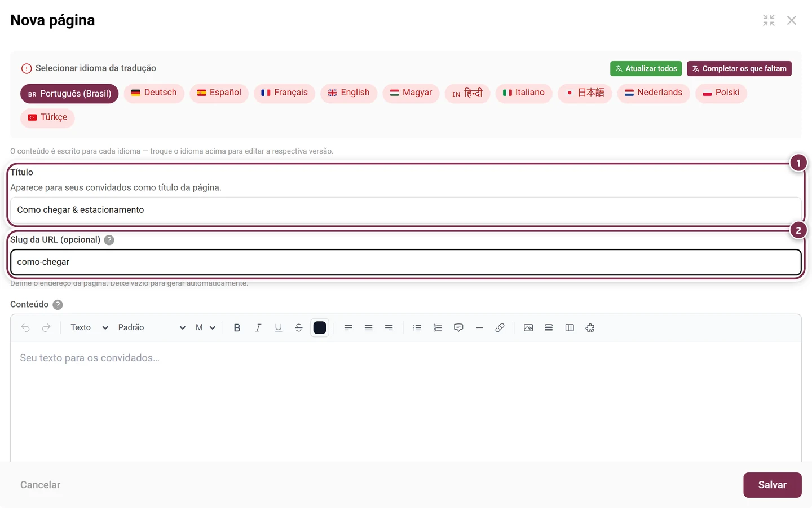The image size is (812, 508).
Task: Open the dark text color swatch
Action: click(320, 327)
